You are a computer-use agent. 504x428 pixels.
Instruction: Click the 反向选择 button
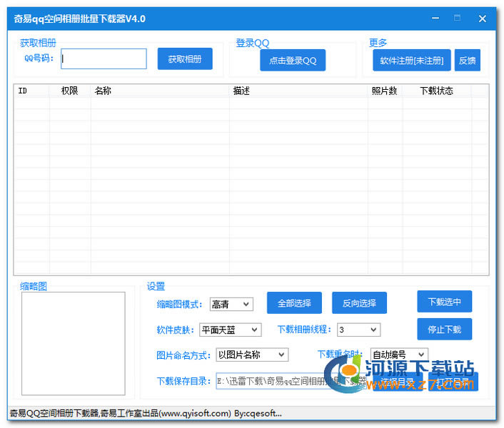(x=359, y=302)
